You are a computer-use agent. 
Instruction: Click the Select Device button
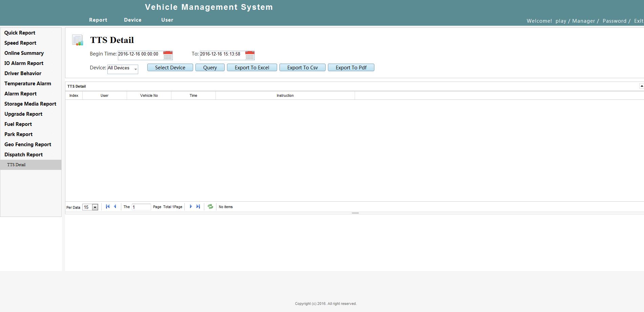170,68
